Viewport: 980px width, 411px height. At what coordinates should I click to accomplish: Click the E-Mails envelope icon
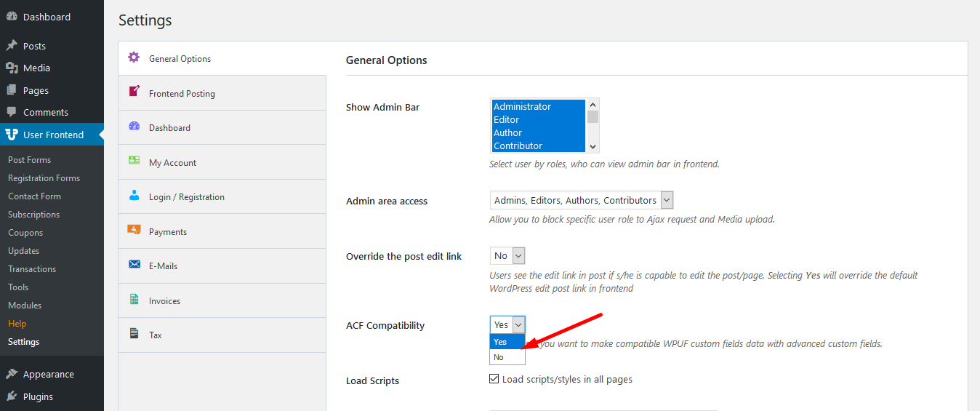[134, 264]
